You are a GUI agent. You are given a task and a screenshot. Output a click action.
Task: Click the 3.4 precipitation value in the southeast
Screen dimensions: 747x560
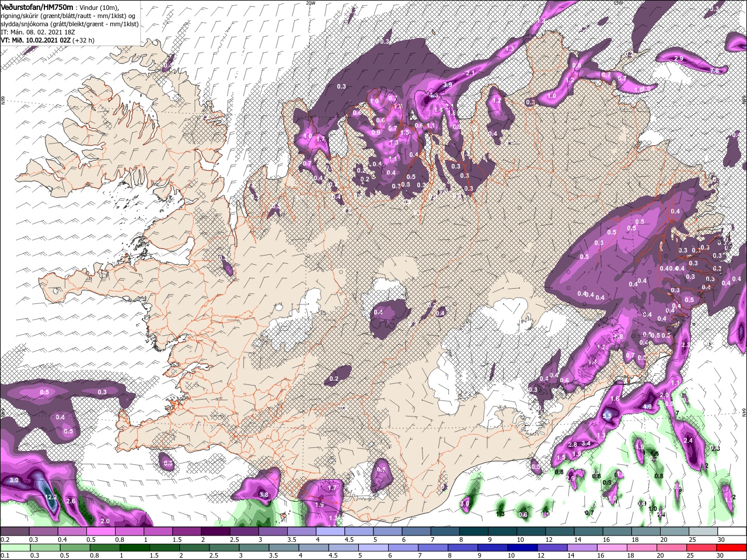[587, 444]
